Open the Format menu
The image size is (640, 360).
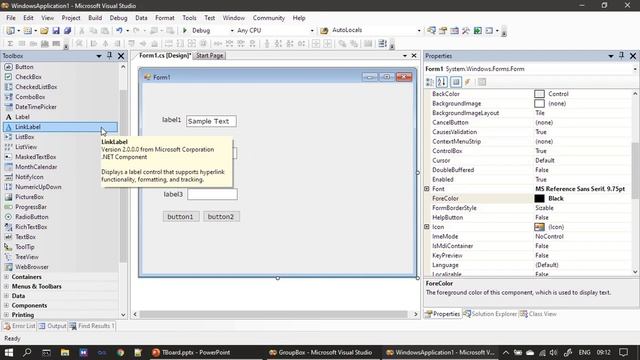pos(164,18)
